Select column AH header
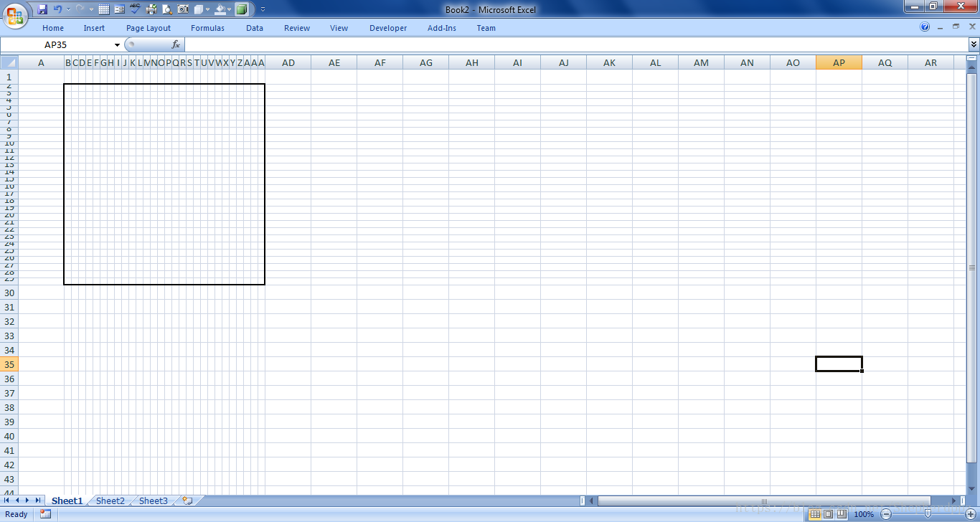Image resolution: width=980 pixels, height=522 pixels. [x=472, y=63]
